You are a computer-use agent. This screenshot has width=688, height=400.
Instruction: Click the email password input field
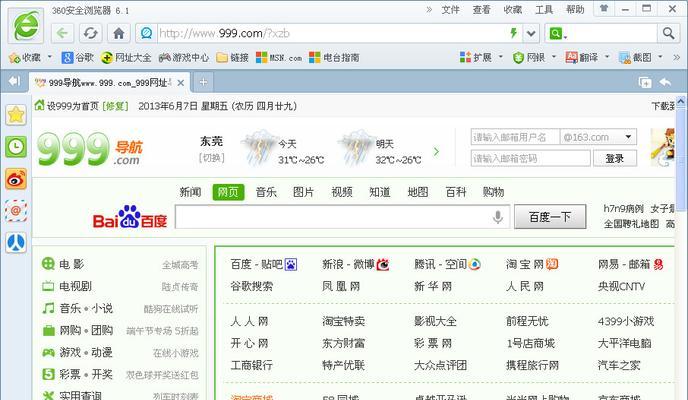(x=530, y=158)
